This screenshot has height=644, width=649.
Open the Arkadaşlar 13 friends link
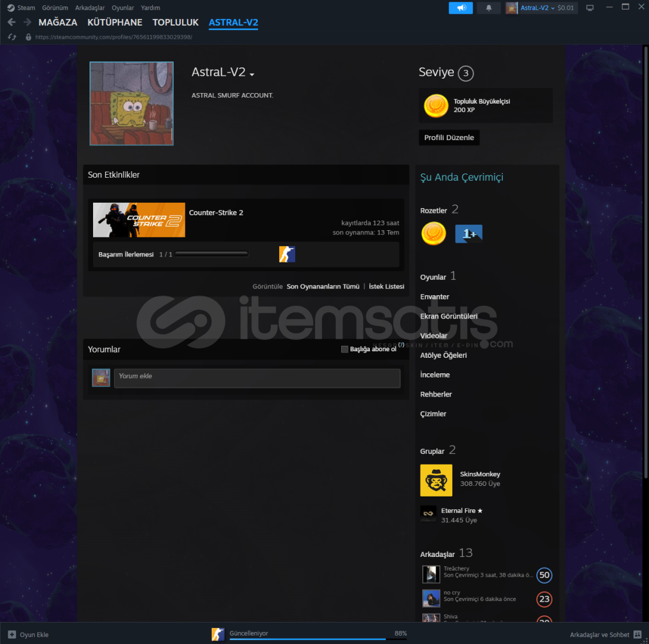coord(446,553)
